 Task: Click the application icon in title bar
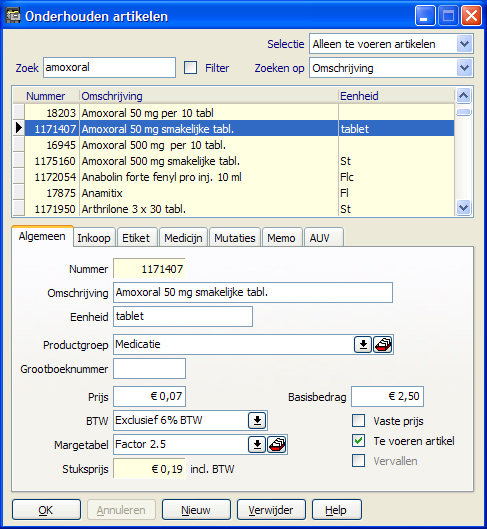pyautogui.click(x=13, y=16)
